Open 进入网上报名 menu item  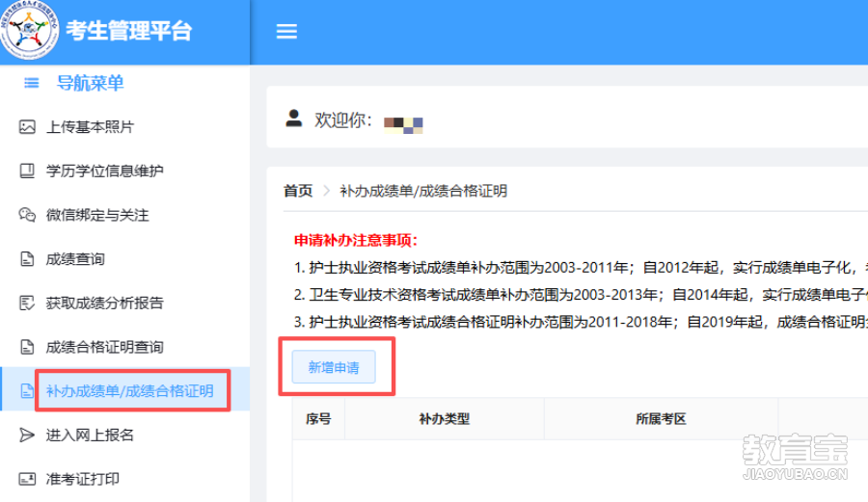tap(125, 436)
